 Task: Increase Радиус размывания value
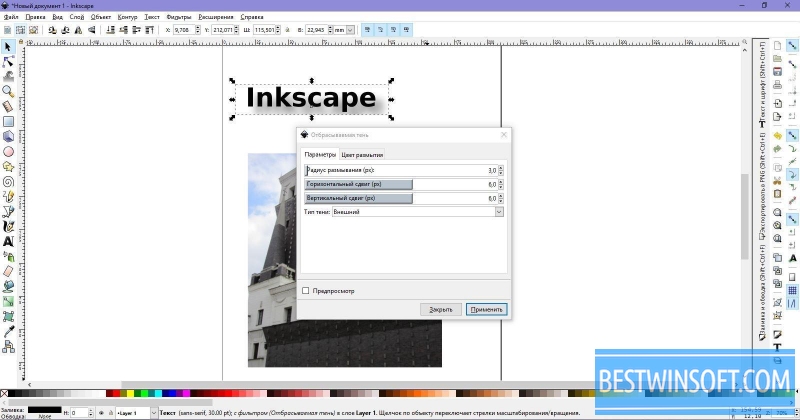(x=501, y=167)
